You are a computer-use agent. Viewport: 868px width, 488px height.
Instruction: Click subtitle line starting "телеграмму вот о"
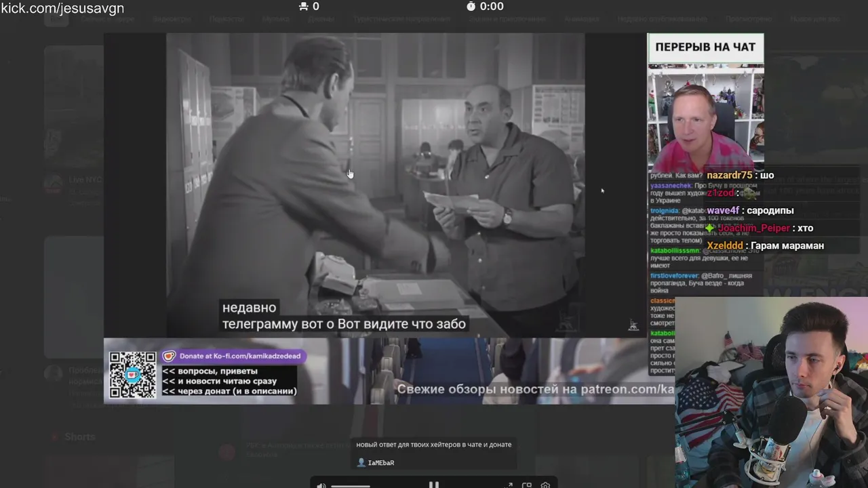tap(344, 325)
